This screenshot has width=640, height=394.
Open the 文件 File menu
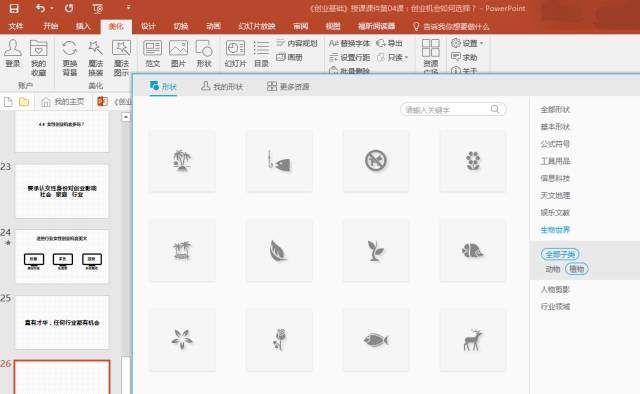[x=16, y=26]
